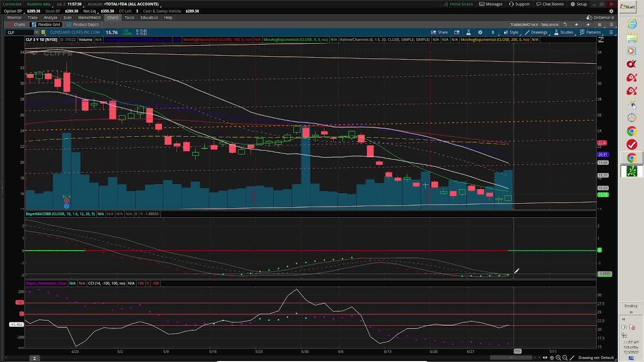The width and height of the screenshot is (644, 362).
Task: Select the MovAvgExponential (CLOSE, 100) label
Action: pyautogui.click(x=217, y=40)
